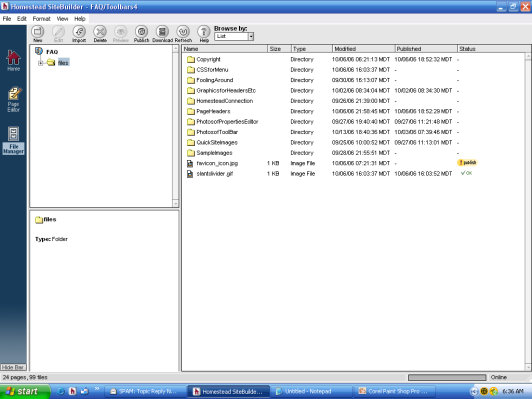532x399 pixels.
Task: Sort by the Modified column header
Action: (363, 49)
